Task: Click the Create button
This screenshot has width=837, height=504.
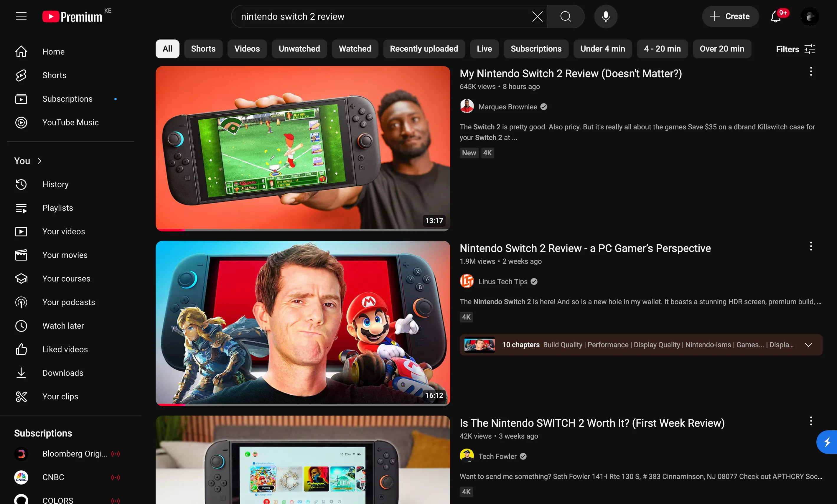Action: 730,16
